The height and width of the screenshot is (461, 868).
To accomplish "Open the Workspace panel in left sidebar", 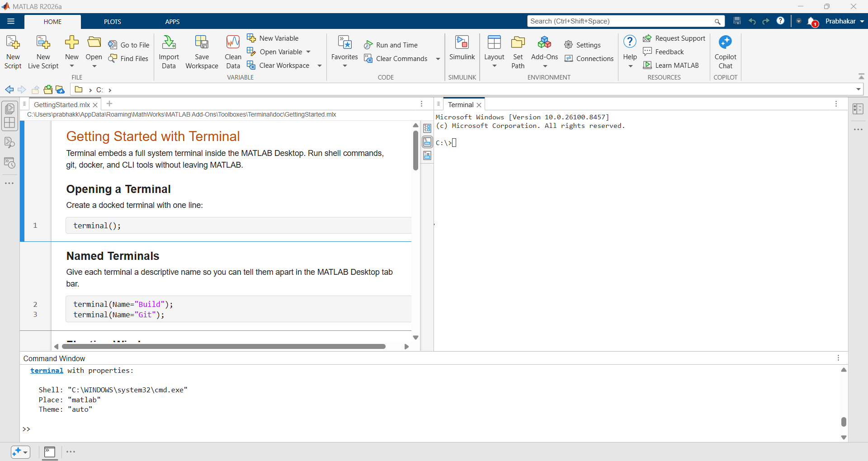I will click(x=9, y=122).
